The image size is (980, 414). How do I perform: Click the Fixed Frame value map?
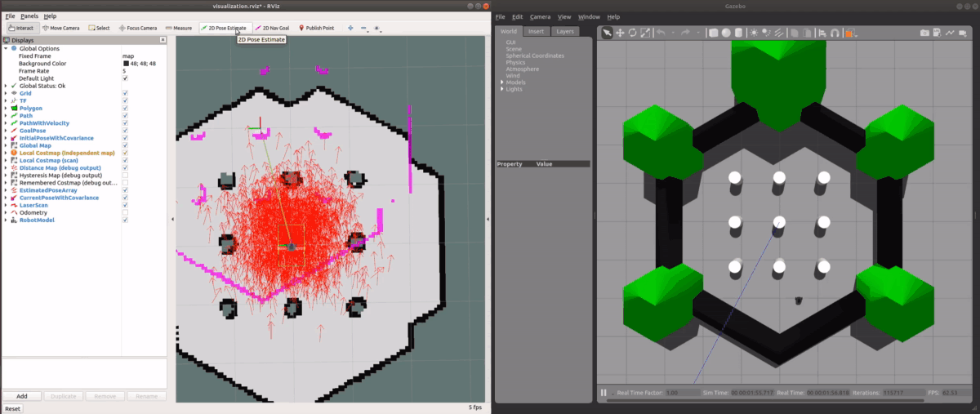(x=127, y=56)
